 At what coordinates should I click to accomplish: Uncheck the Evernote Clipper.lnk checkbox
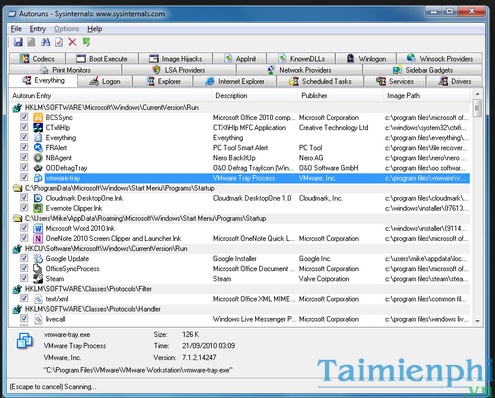[x=24, y=208]
